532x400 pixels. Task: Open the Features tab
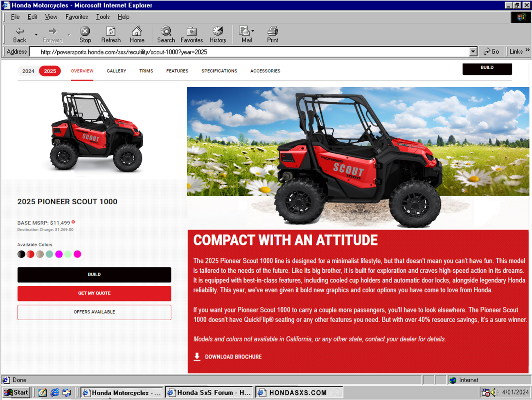click(177, 71)
